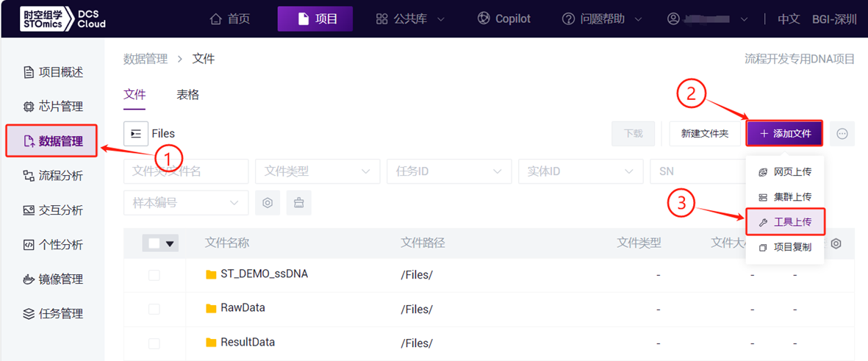Toggle the select-all checkbox in header

154,243
